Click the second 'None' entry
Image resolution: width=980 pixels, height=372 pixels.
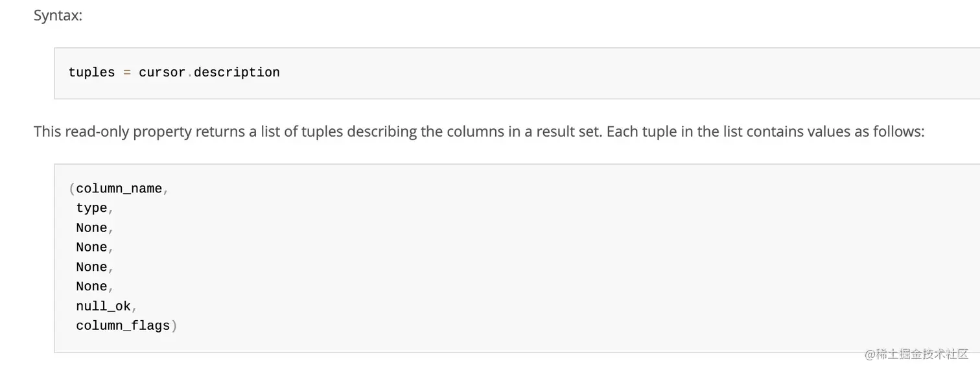pos(91,248)
